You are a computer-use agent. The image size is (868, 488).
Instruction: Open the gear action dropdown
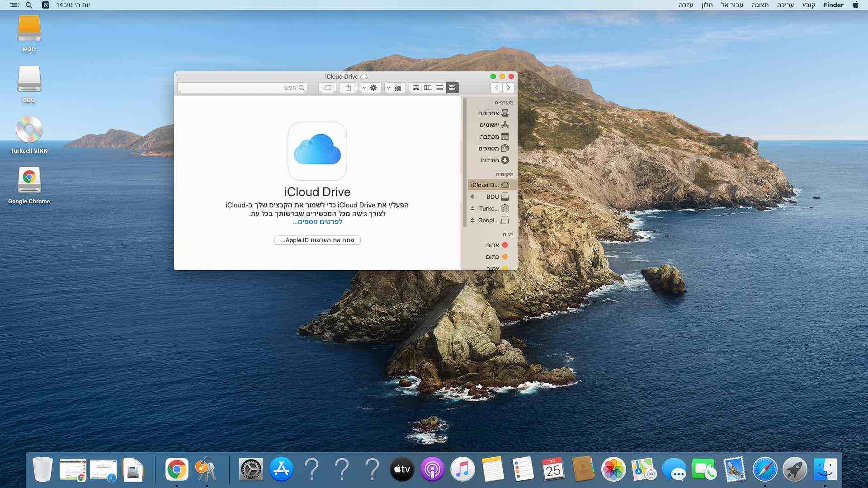[369, 88]
